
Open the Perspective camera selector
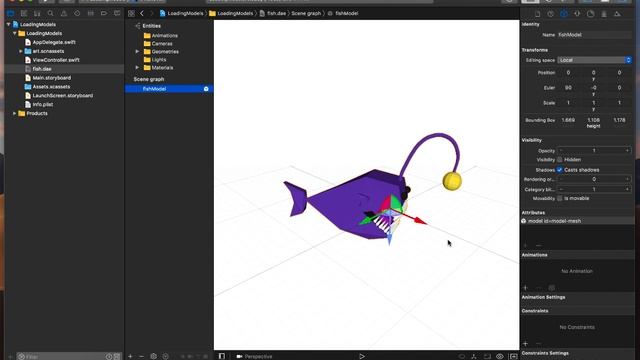pyautogui.click(x=254, y=356)
